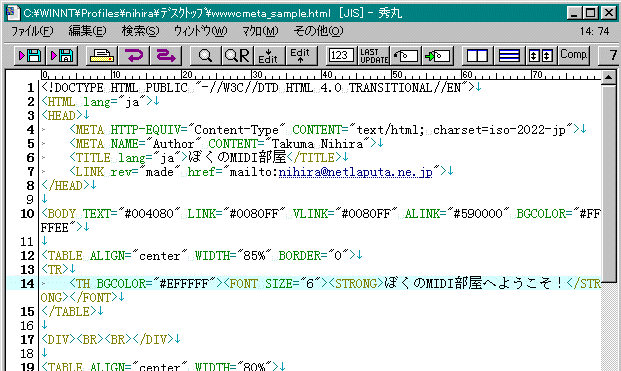The width and height of the screenshot is (621, 371).
Task: Click the horizontal blue lines layout icon
Action: pyautogui.click(x=509, y=56)
